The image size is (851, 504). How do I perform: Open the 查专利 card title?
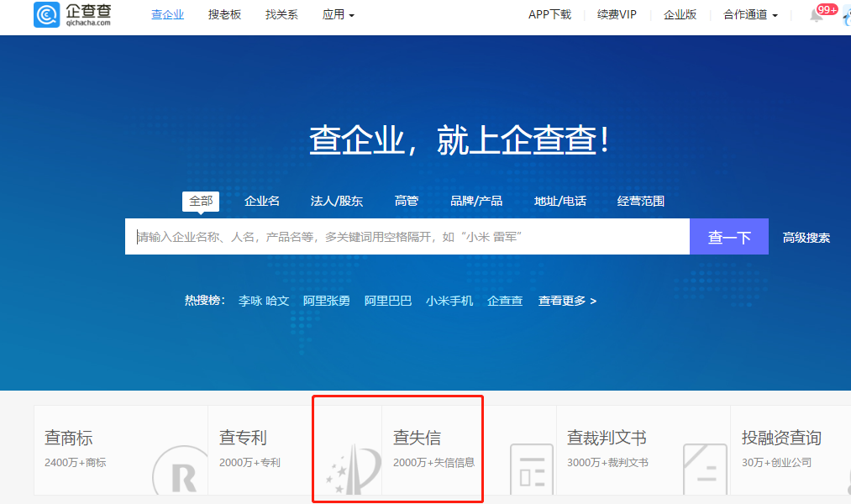tap(243, 438)
